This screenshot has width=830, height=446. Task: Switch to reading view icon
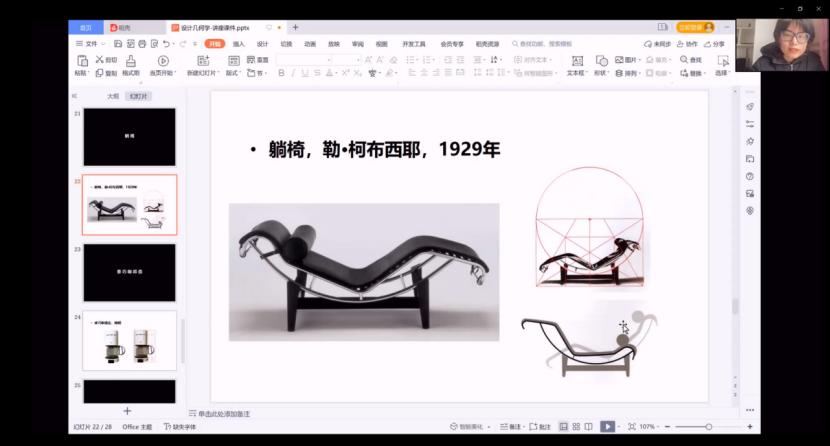click(x=588, y=426)
